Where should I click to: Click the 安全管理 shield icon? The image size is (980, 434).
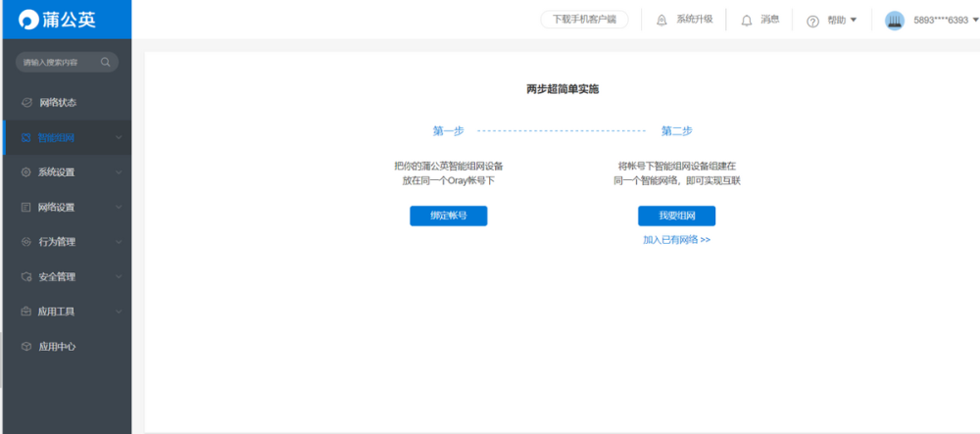click(x=26, y=277)
